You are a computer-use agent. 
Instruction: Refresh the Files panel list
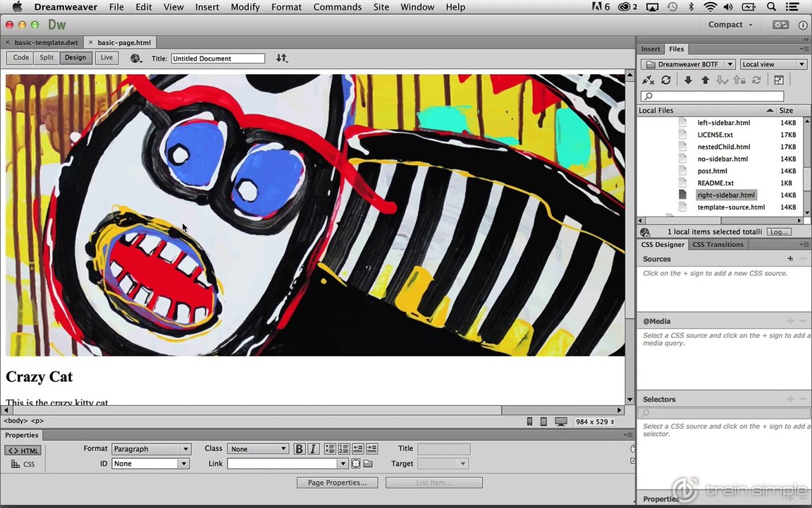(666, 80)
